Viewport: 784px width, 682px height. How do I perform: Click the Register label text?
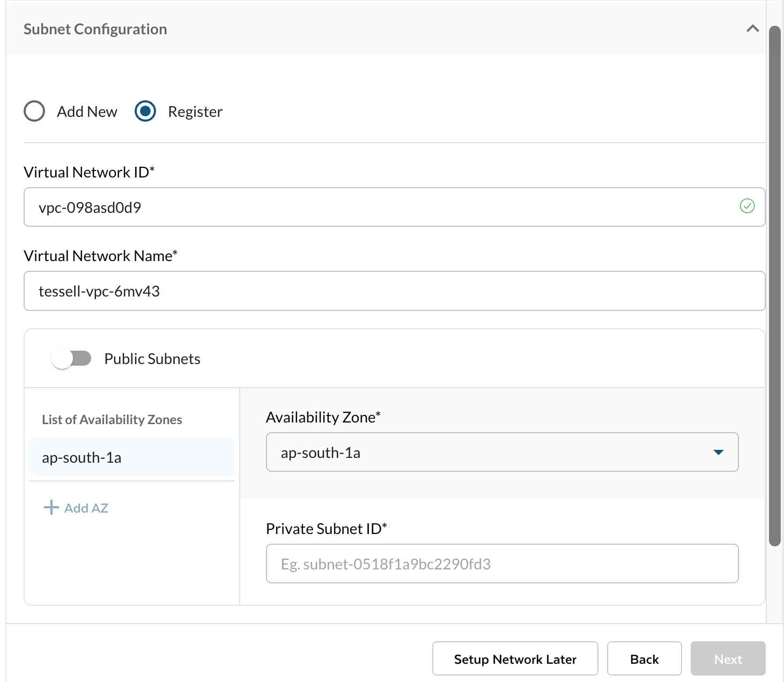[195, 112]
